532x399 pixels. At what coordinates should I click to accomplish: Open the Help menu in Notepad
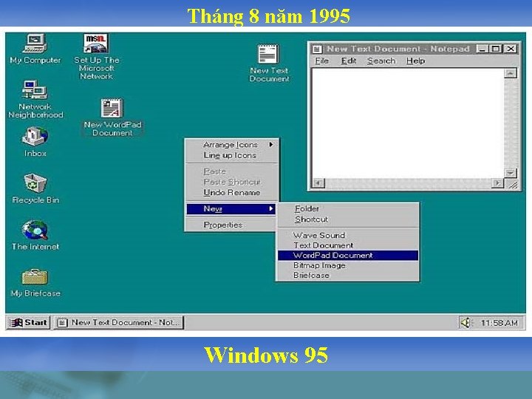[x=415, y=61]
